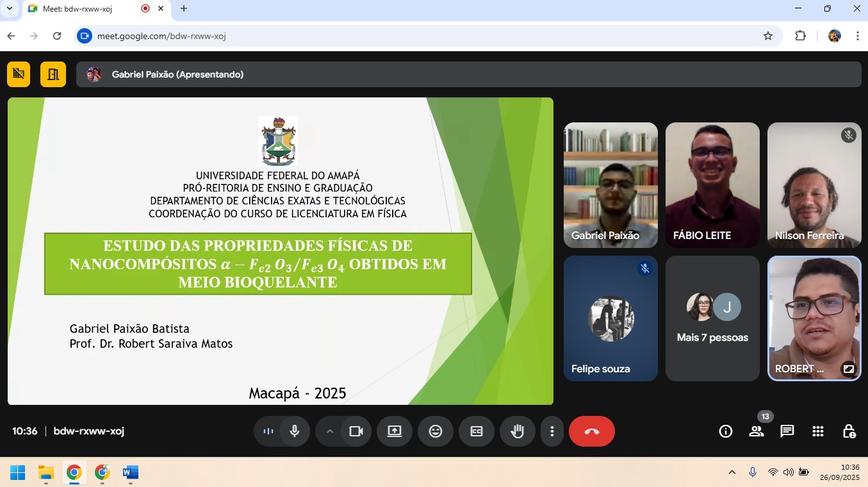The height and width of the screenshot is (487, 868).
Task: Open more options three-dot menu
Action: coord(552,431)
